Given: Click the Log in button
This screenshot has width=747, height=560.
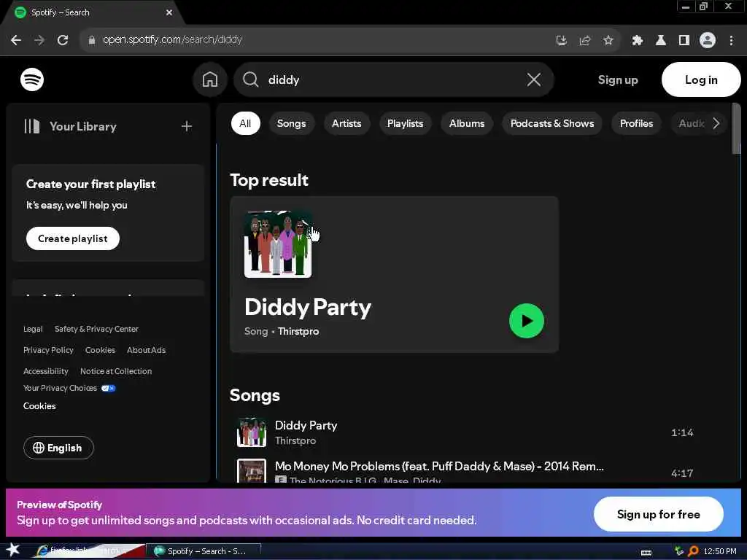Looking at the screenshot, I should 701,79.
